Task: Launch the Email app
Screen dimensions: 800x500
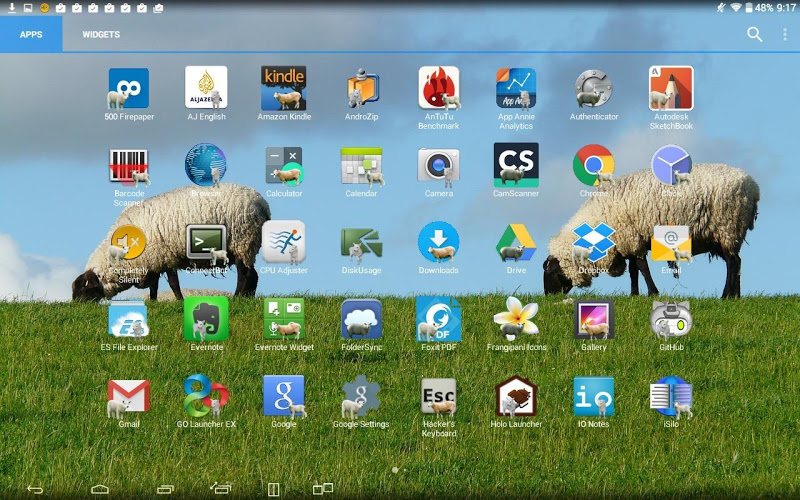Action: pyautogui.click(x=671, y=243)
